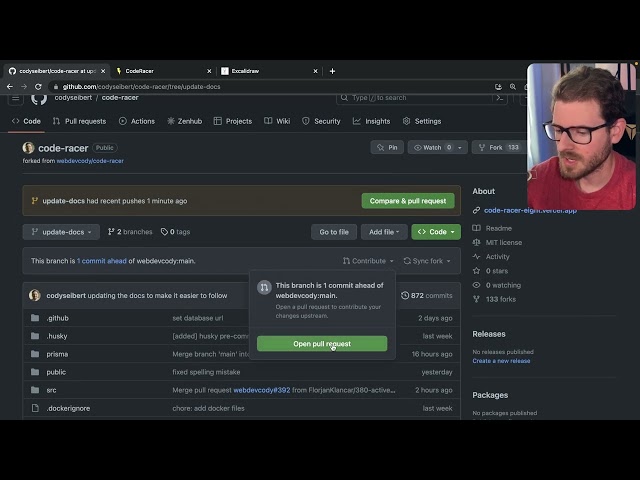The height and width of the screenshot is (480, 640).
Task: Switch to the CodeRacer browser tab
Action: [x=162, y=71]
